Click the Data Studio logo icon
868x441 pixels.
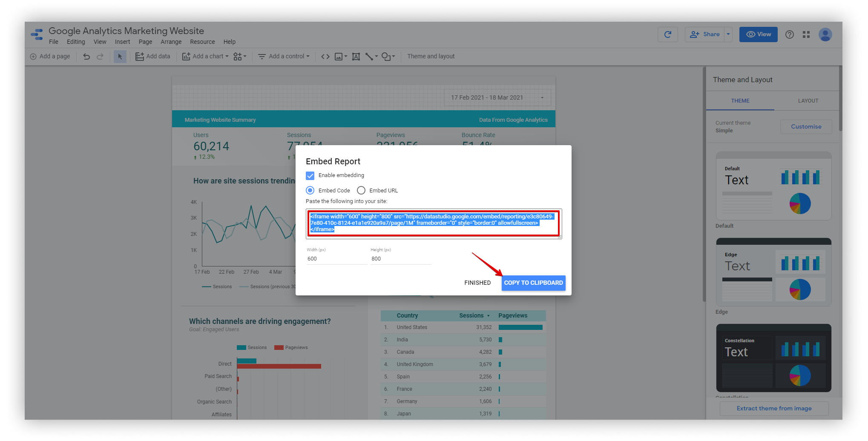click(37, 34)
